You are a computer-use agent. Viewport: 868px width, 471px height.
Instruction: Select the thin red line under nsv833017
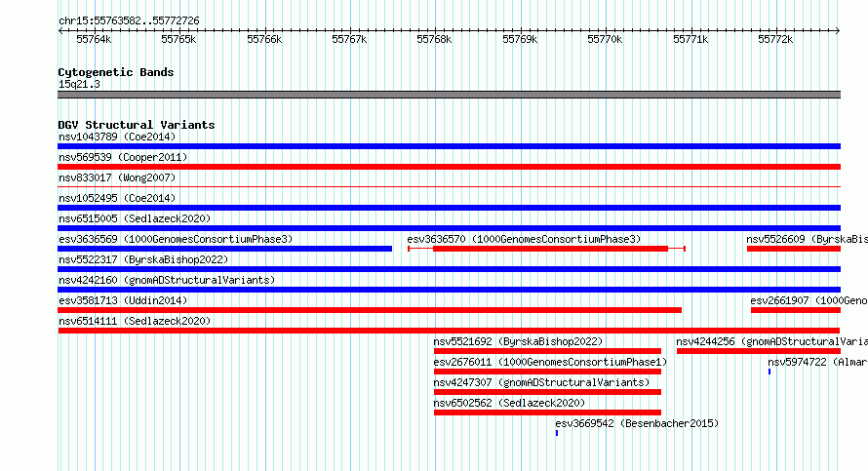449,187
